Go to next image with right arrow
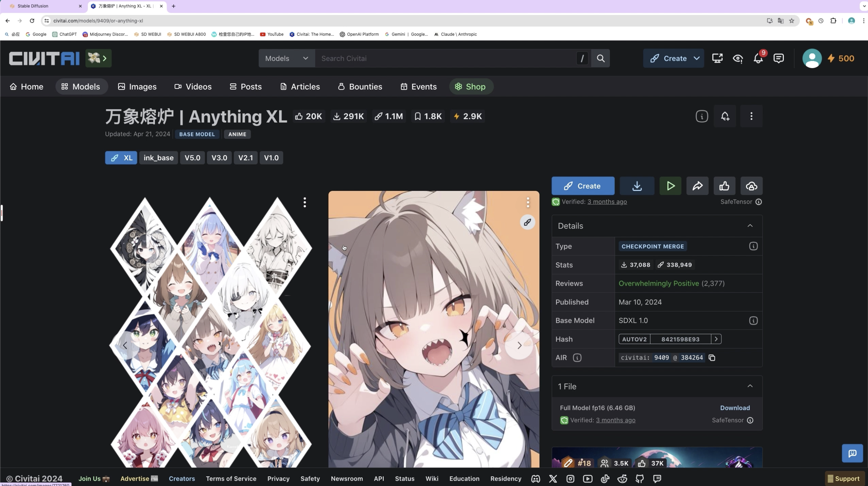Screen dimensions: 868x486 tap(519, 345)
